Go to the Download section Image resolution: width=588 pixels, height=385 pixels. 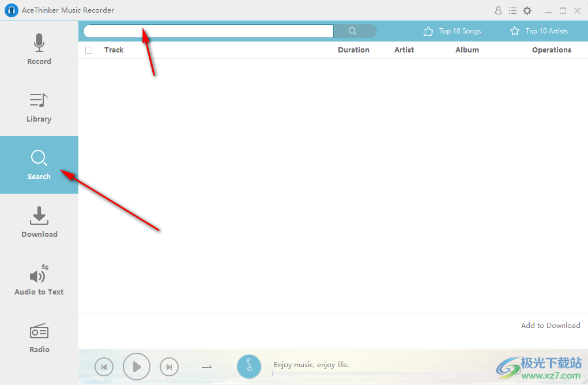click(x=39, y=222)
